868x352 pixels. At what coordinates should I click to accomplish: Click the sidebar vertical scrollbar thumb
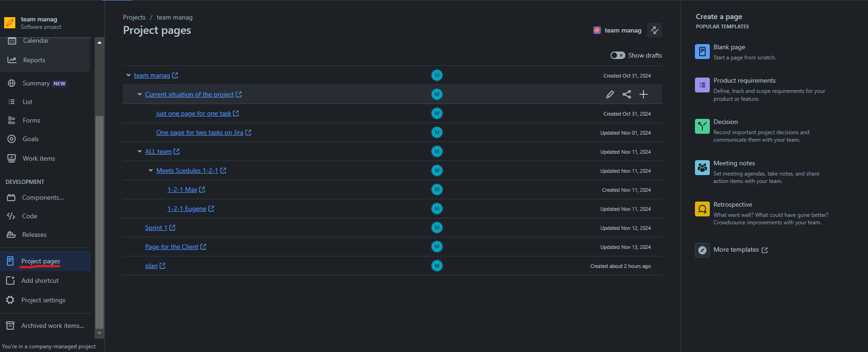[99, 222]
